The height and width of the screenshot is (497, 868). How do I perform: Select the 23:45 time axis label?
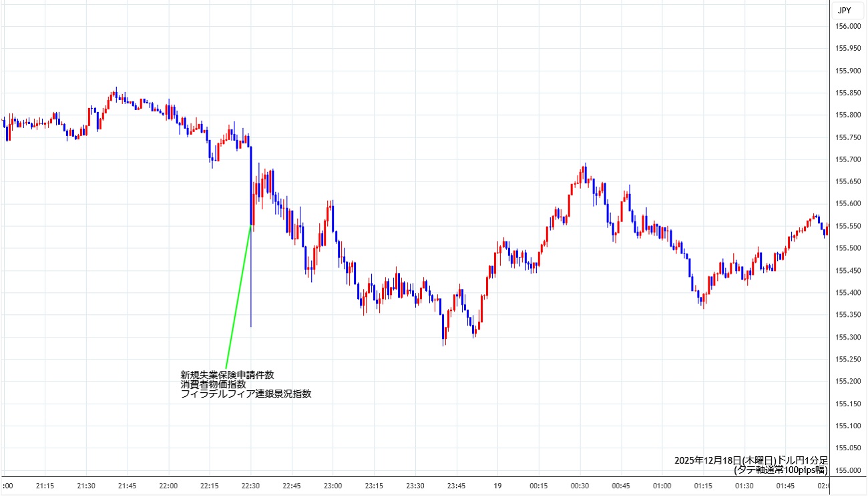[x=456, y=486]
